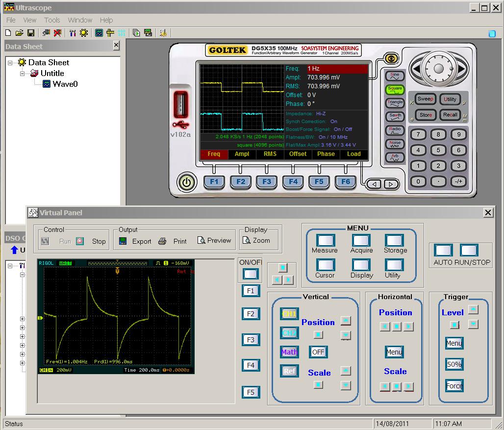Collapse the Untitle tree node
The width and height of the screenshot is (504, 430).
[x=23, y=74]
